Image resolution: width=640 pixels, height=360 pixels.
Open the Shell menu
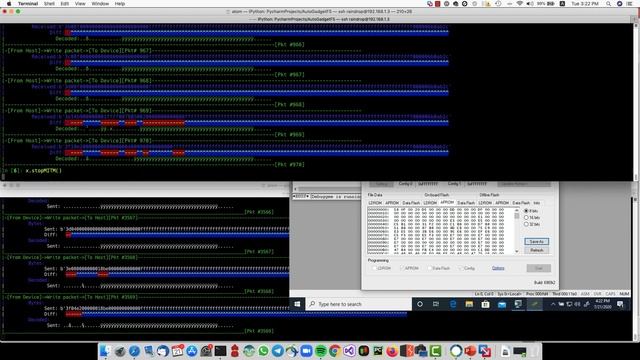[49, 4]
